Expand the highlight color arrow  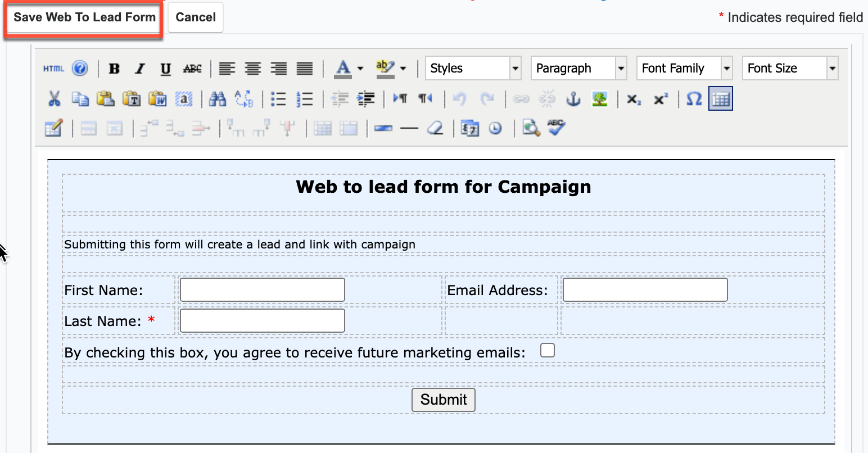point(403,69)
